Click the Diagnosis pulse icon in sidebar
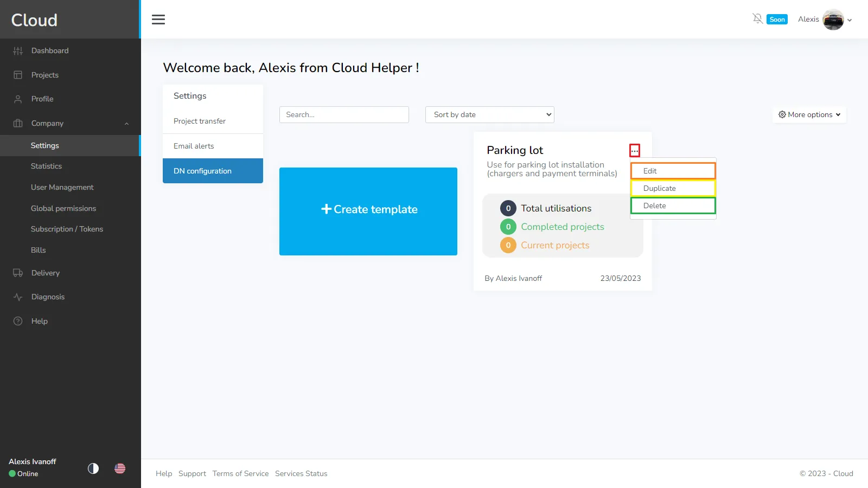Screen dimensions: 868x488 tap(18, 297)
